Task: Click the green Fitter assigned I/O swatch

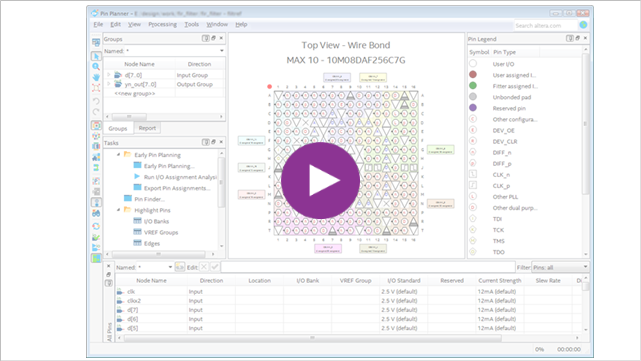Action: (473, 85)
